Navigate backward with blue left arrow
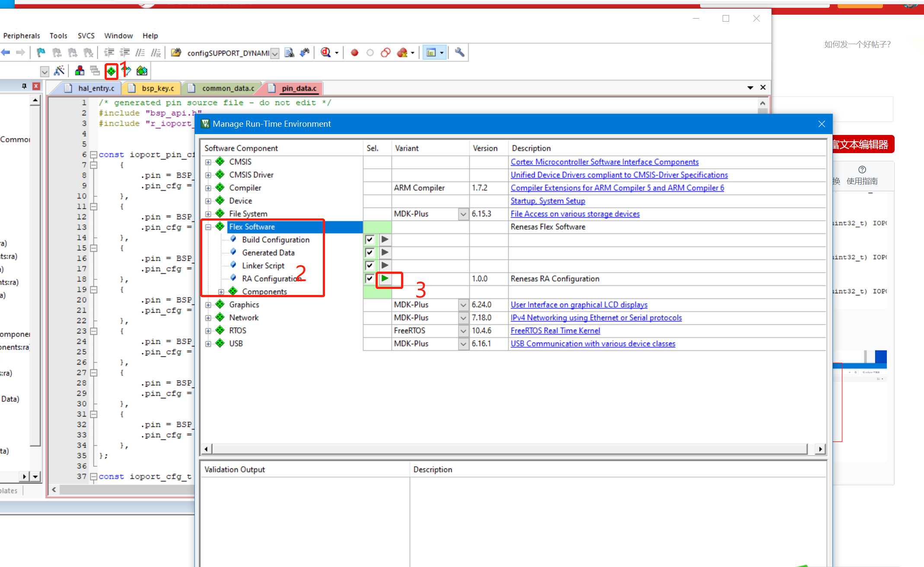Screen dimensions: 924x567 tap(6, 53)
